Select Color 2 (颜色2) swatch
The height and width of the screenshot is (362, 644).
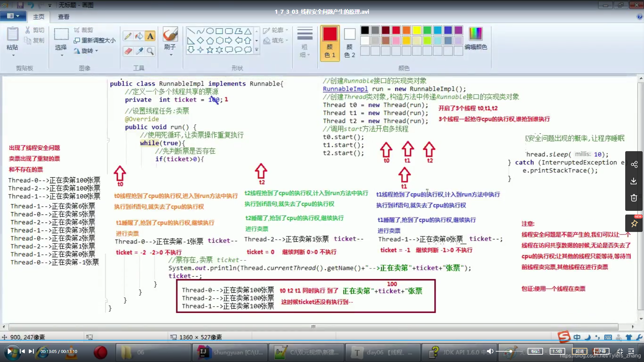350,43
